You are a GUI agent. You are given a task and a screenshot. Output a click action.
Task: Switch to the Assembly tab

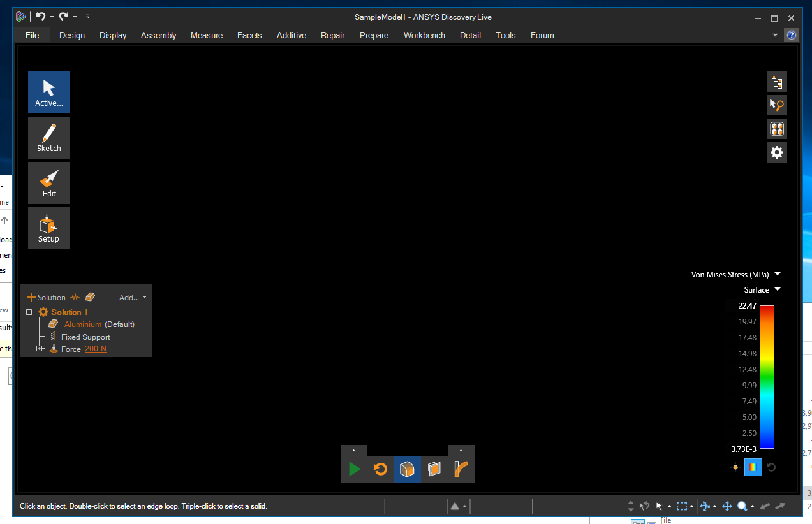pyautogui.click(x=159, y=35)
